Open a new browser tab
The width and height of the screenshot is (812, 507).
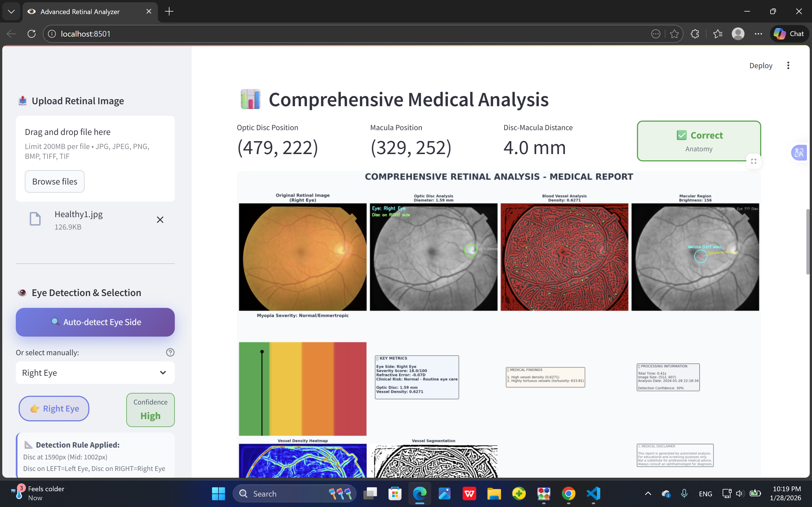pyautogui.click(x=169, y=12)
